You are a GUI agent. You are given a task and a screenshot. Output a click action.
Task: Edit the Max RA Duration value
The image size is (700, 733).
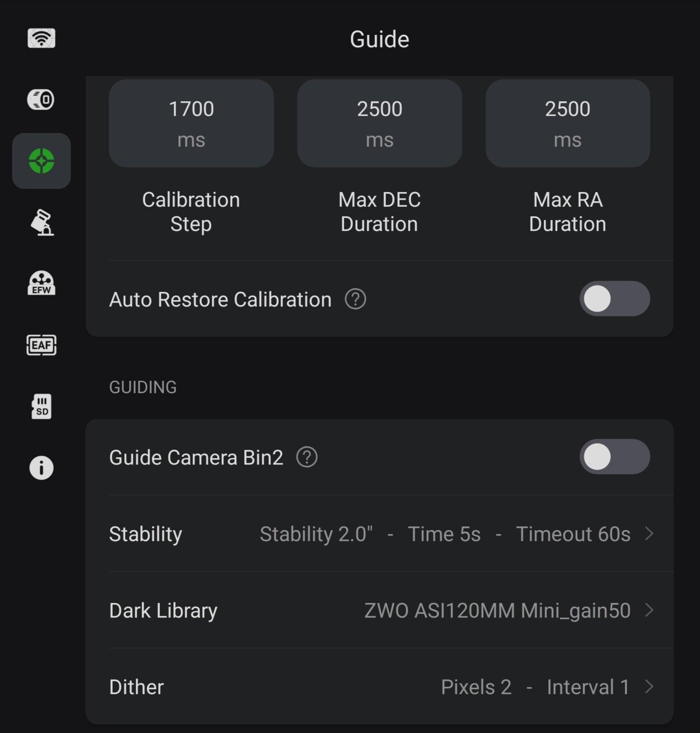(568, 123)
